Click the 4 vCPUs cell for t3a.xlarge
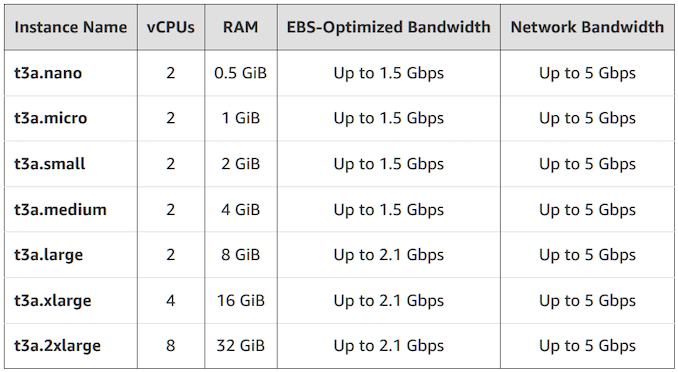The image size is (678, 372). (x=171, y=301)
